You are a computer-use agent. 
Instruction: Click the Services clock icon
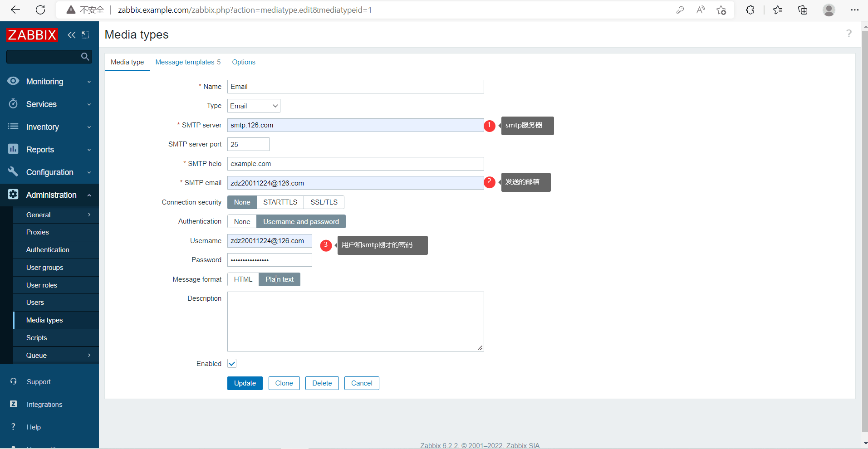point(13,104)
